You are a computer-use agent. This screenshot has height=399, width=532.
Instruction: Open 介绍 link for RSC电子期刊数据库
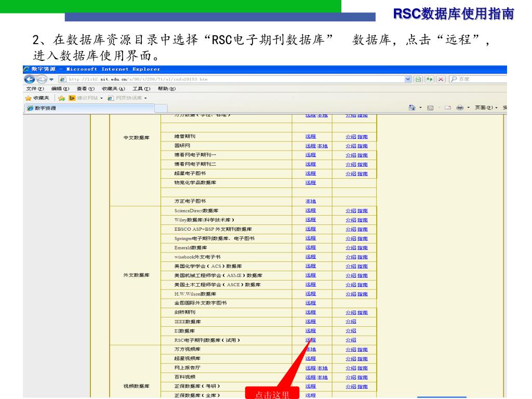click(x=351, y=340)
